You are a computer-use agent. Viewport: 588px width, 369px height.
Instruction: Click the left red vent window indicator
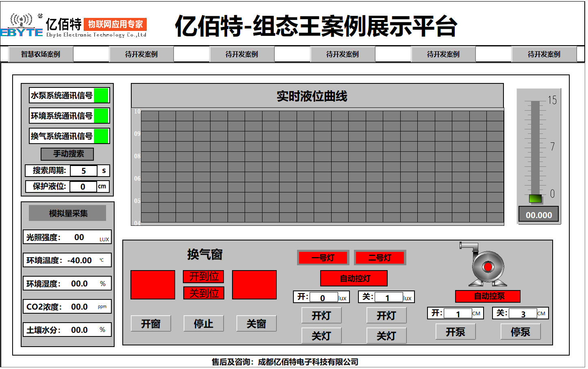pos(152,285)
